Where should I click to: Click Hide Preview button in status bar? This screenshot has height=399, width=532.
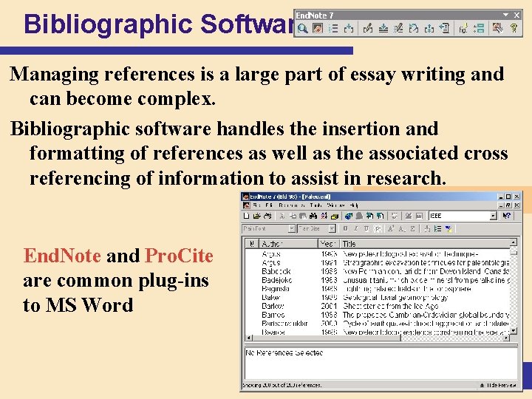pyautogui.click(x=498, y=385)
